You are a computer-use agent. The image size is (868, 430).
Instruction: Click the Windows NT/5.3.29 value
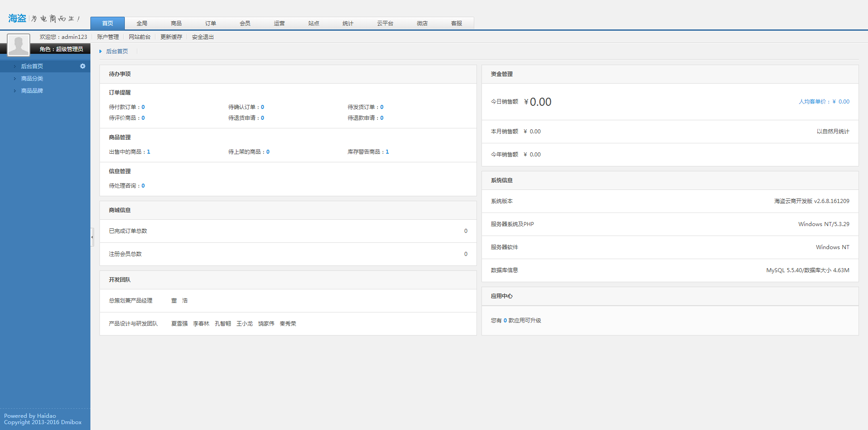point(824,224)
